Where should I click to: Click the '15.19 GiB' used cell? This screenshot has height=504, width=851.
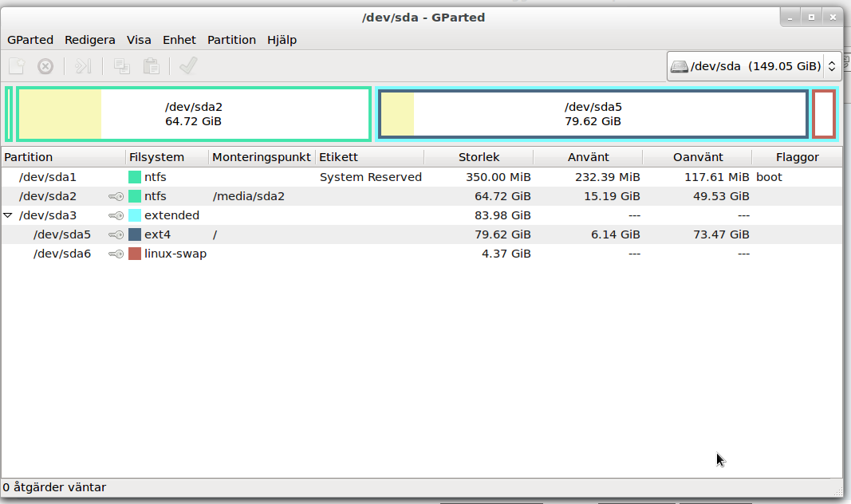pos(612,196)
